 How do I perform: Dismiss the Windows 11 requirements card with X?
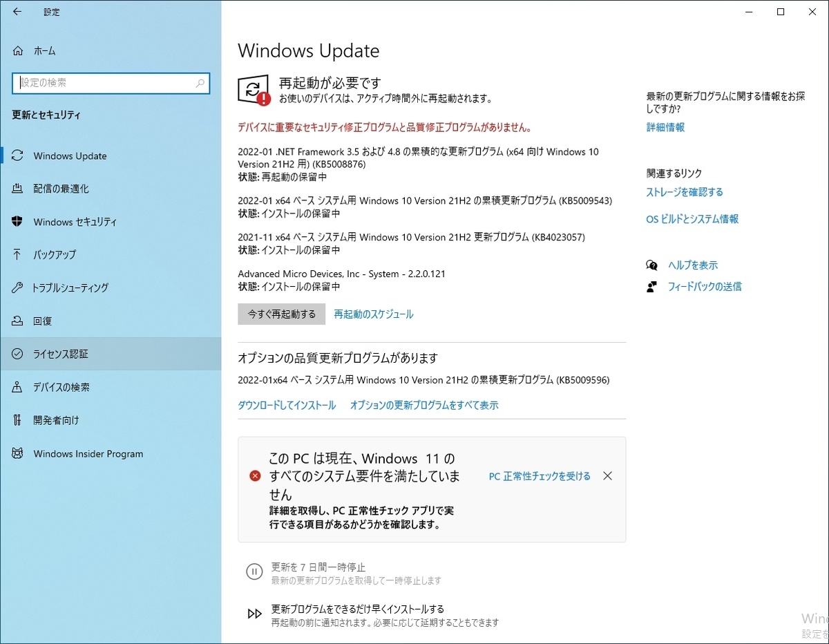click(x=607, y=475)
